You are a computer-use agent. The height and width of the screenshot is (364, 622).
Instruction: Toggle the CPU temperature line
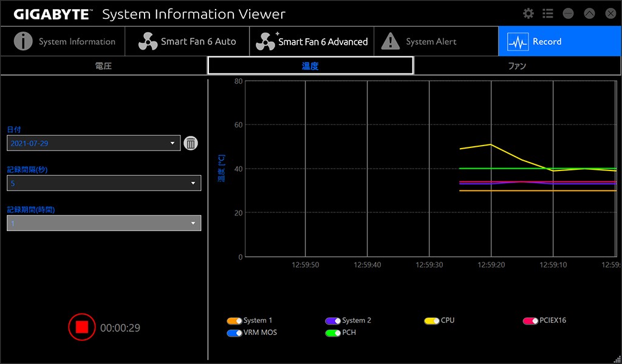coord(432,320)
